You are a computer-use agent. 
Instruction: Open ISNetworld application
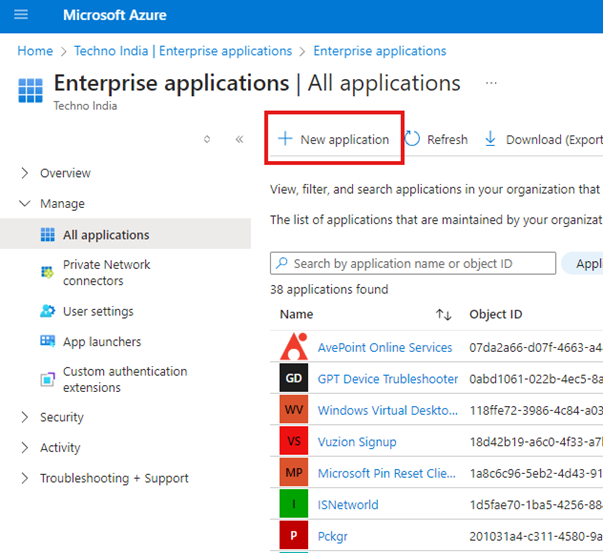point(348,505)
